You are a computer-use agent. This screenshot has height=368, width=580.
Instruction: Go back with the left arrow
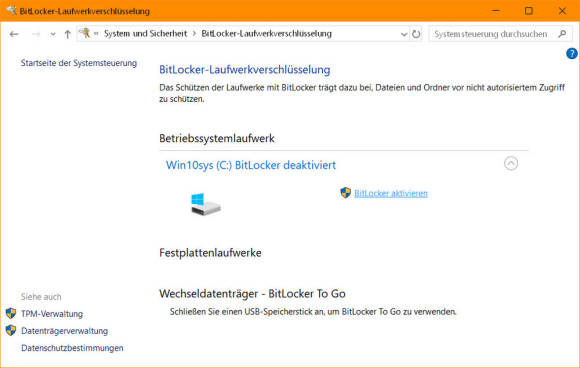(x=14, y=34)
